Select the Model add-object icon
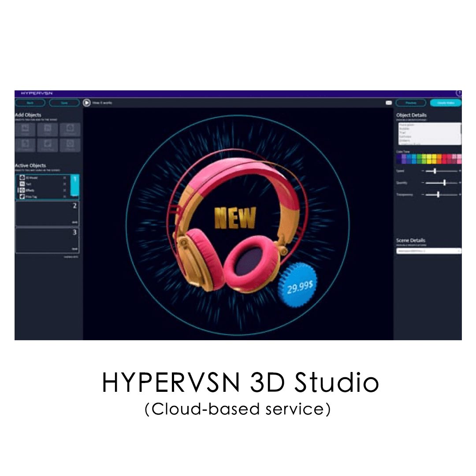This screenshot has width=476, height=476. 25,129
